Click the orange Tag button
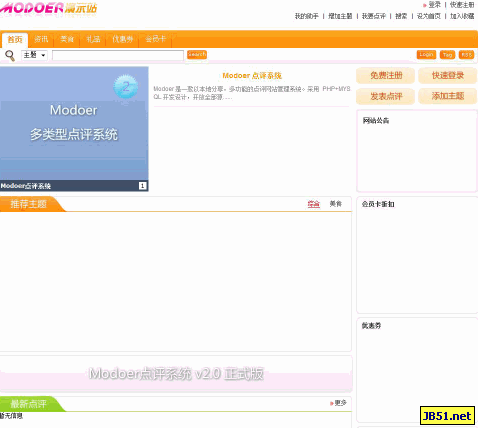 click(x=447, y=55)
